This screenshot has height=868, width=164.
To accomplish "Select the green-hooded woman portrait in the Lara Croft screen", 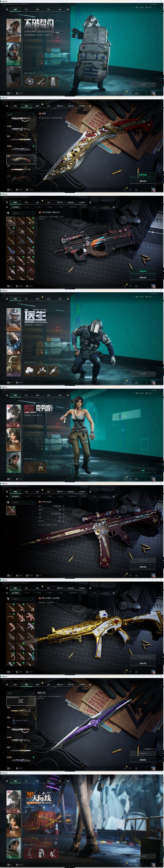I will coord(13,463).
